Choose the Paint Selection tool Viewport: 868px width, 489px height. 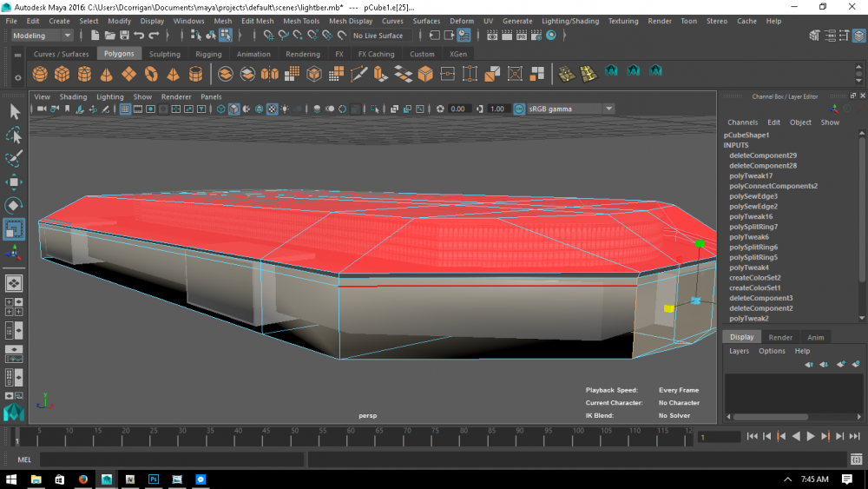[x=15, y=158]
